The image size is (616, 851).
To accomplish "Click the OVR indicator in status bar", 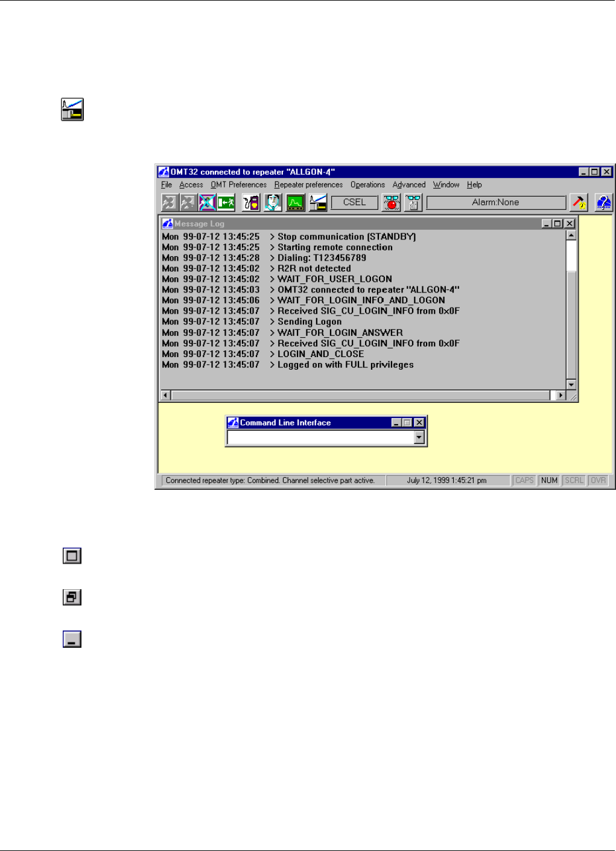I will 599,481.
